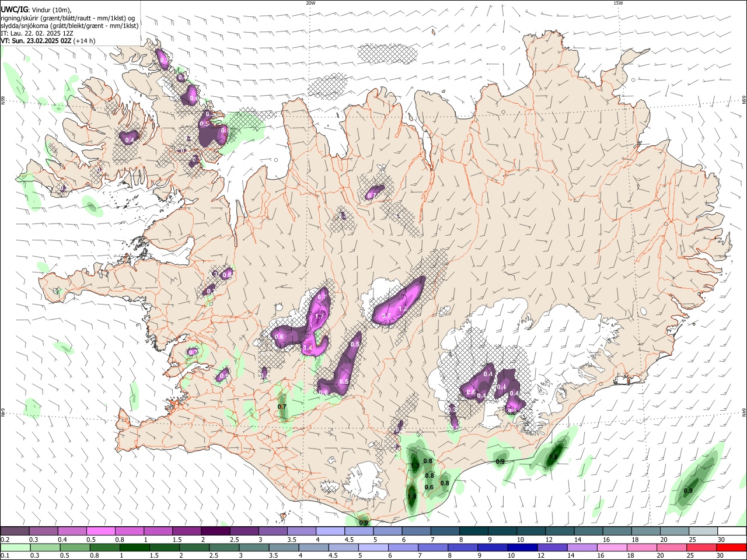Select the darkest green lower swatch between 1 and 1.5
The width and height of the screenshot is (747, 560).
135,547
